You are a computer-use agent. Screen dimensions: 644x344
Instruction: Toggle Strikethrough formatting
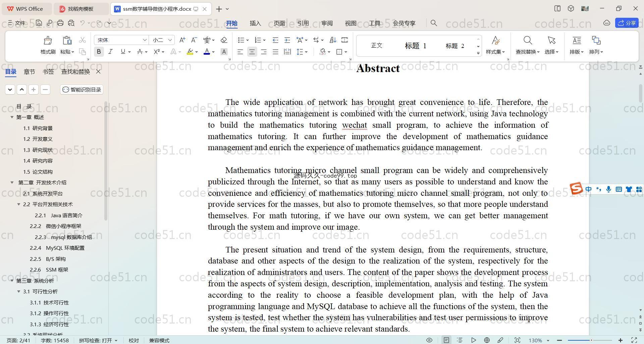coord(140,52)
